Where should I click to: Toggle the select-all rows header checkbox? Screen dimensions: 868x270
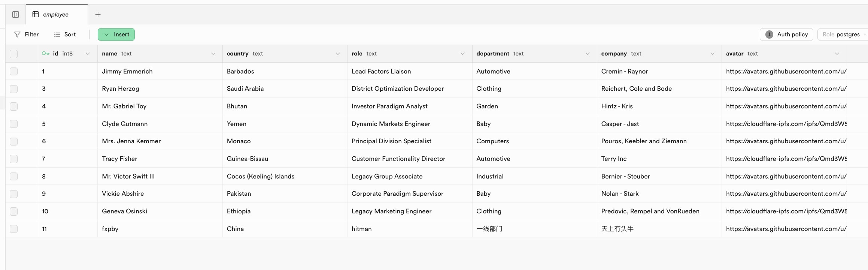coord(14,54)
